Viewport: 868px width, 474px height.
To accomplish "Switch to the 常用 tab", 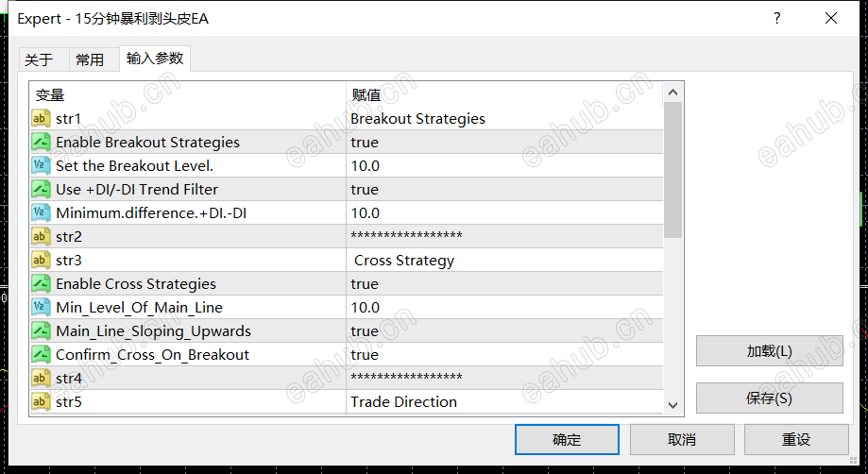I will [x=90, y=59].
